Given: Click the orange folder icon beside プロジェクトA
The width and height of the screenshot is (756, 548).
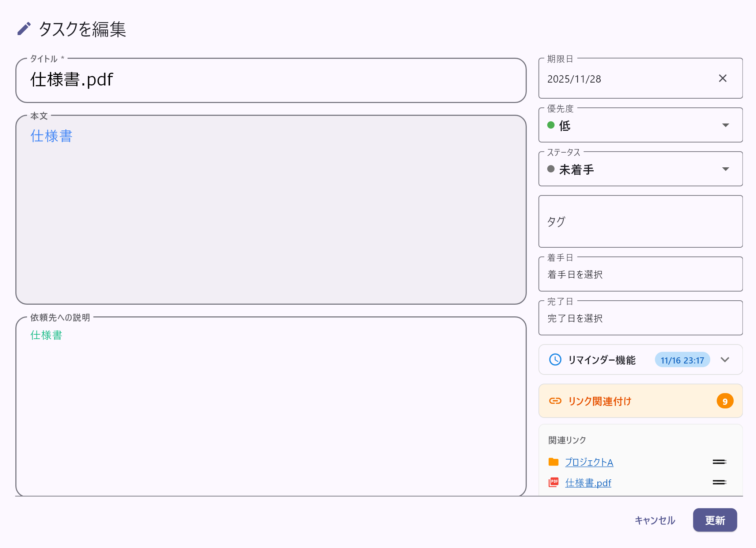Looking at the screenshot, I should pyautogui.click(x=553, y=461).
